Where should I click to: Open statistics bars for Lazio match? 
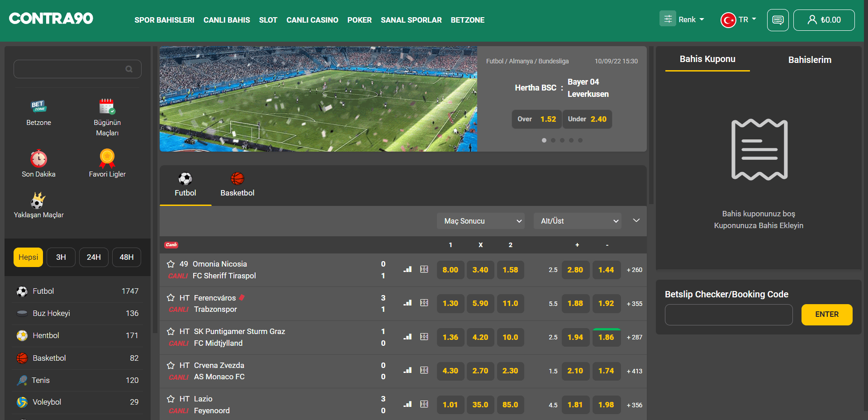pos(408,404)
